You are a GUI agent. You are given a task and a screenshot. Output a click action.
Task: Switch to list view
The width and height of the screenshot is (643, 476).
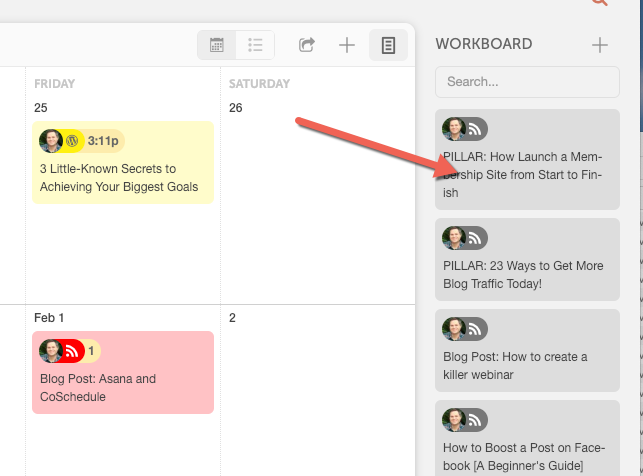click(255, 45)
